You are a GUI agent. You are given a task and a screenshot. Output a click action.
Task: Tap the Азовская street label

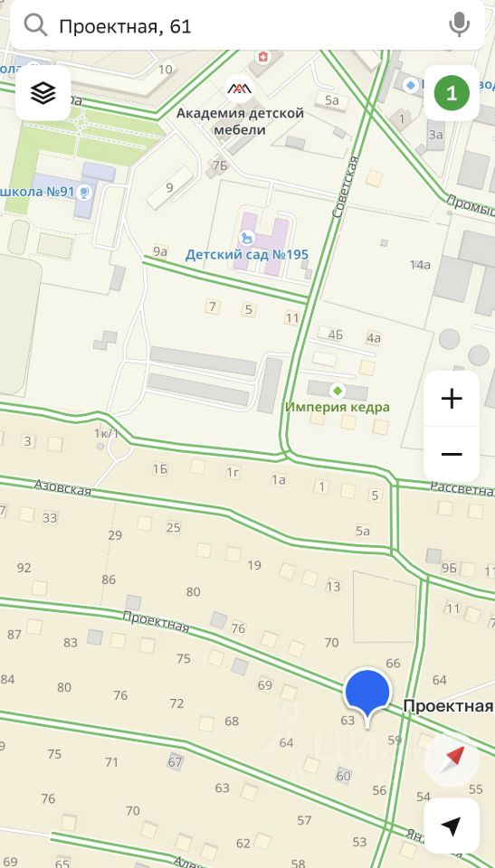tap(62, 487)
